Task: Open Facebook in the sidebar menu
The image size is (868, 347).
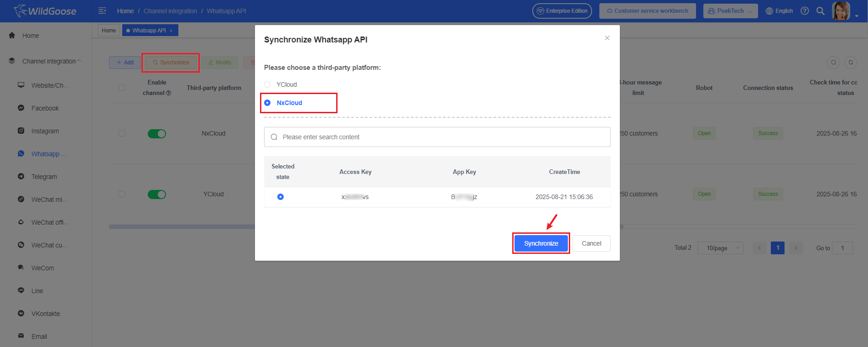Action: click(x=45, y=108)
